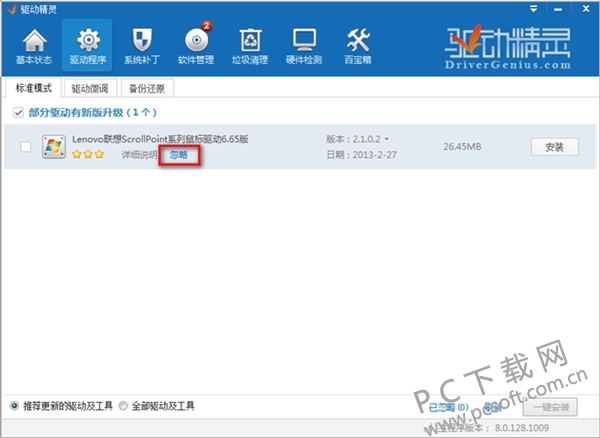Open the 垃圾清理 recycle bin icon
Image resolution: width=600 pixels, height=438 pixels.
coord(250,40)
